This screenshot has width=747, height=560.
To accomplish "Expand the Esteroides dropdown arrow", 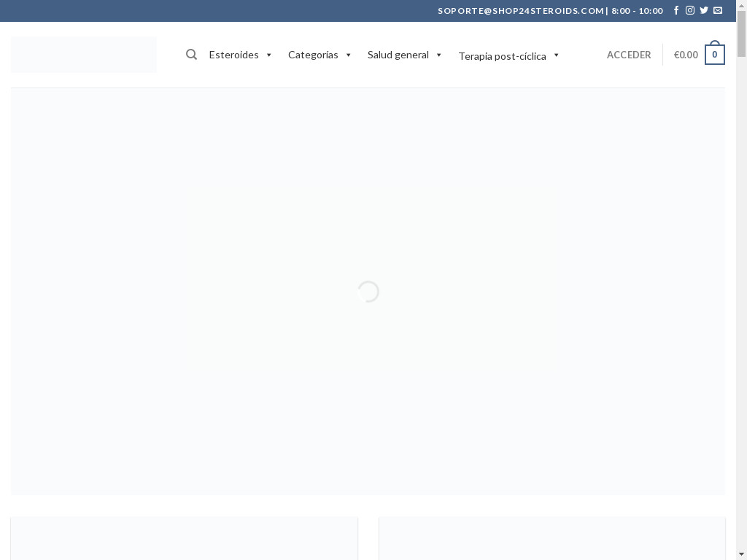I will pyautogui.click(x=268, y=55).
